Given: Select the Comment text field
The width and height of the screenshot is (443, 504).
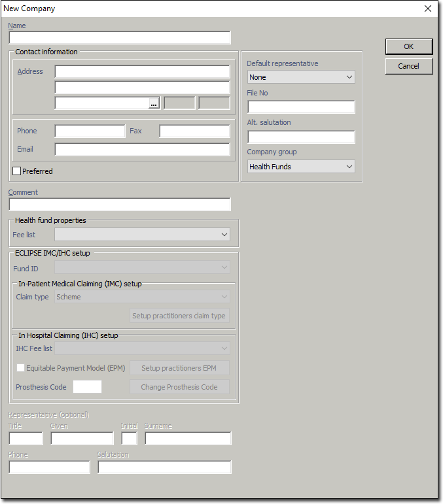Looking at the screenshot, I should pos(120,205).
